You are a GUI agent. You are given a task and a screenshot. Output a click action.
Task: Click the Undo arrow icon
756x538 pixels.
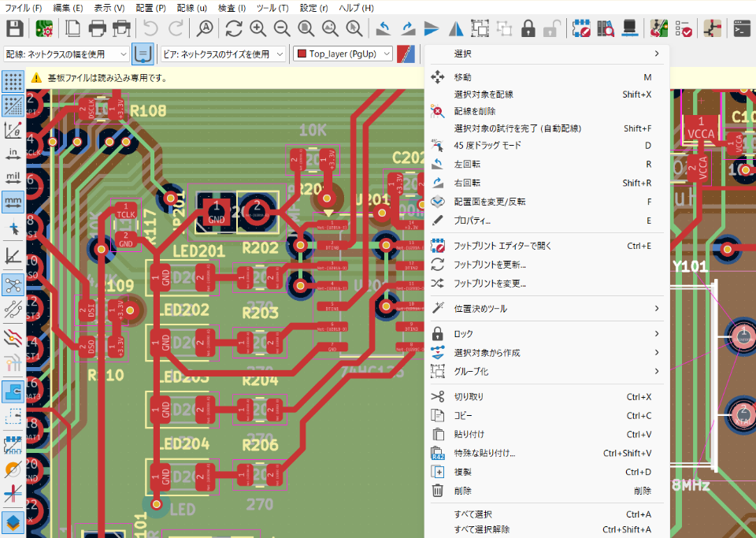click(x=150, y=29)
